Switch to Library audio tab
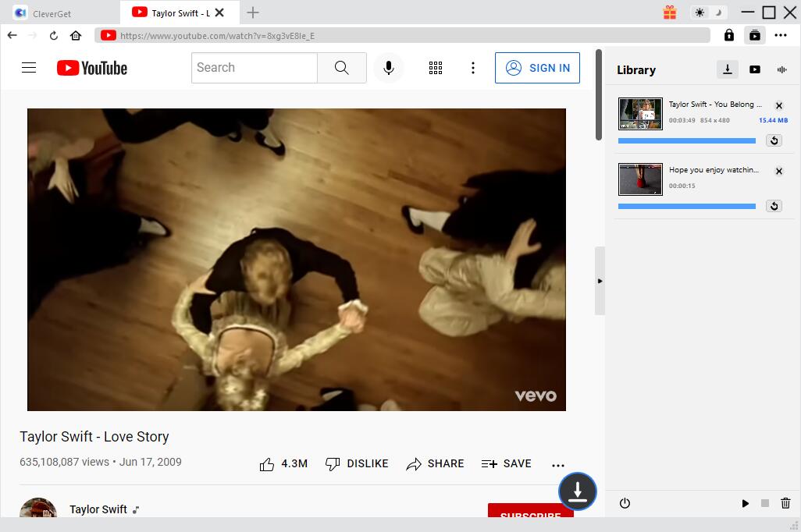Screen dimensions: 801x532 [x=781, y=69]
